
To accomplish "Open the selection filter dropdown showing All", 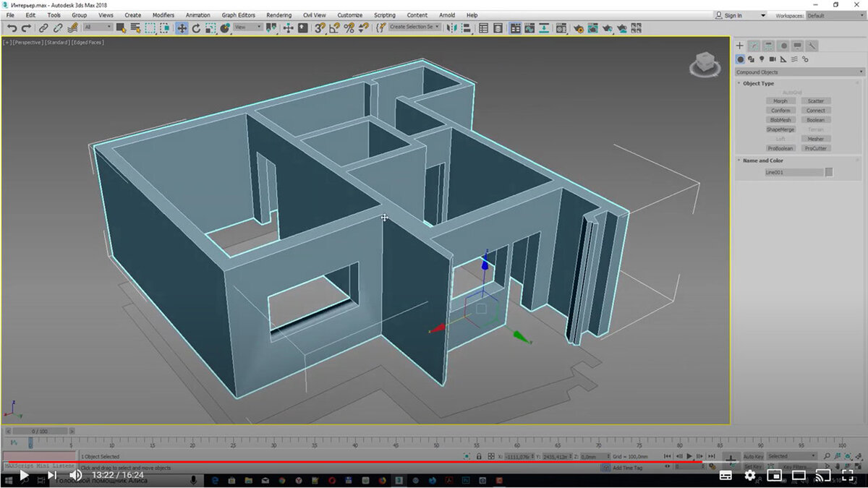I will 98,27.
